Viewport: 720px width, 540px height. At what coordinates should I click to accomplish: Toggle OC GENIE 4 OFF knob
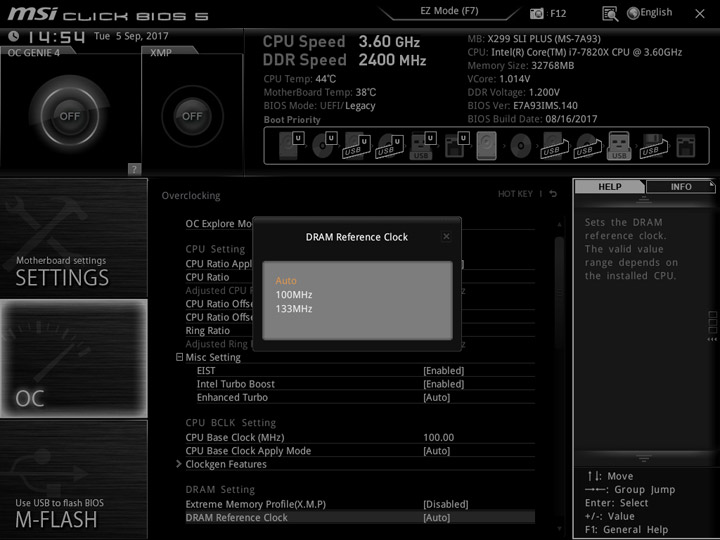click(70, 116)
